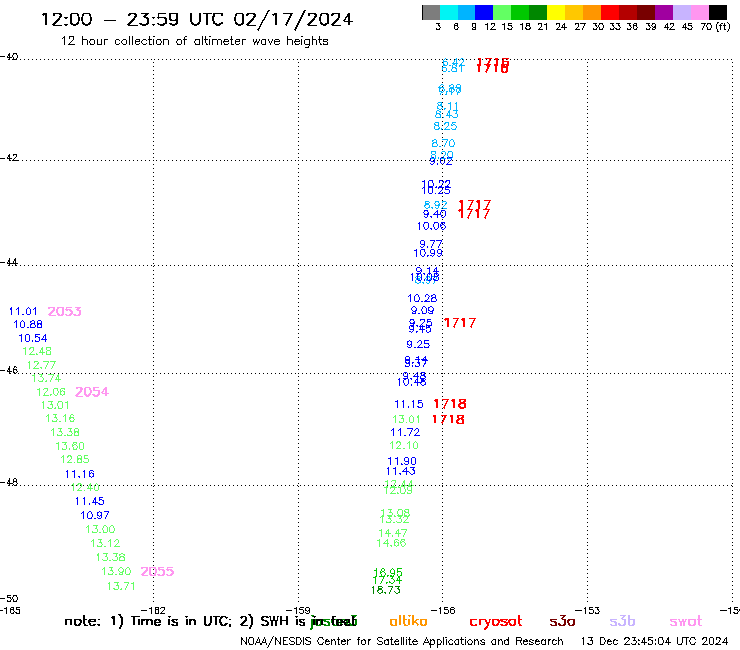The image size is (740, 650).
Task: Click wave height value '10.06'
Action: pos(431,226)
